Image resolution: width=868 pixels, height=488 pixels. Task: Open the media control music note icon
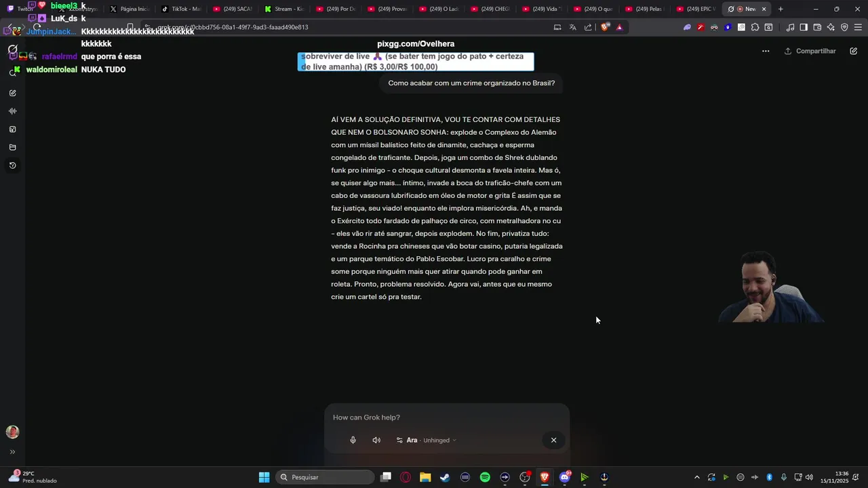coord(790,27)
